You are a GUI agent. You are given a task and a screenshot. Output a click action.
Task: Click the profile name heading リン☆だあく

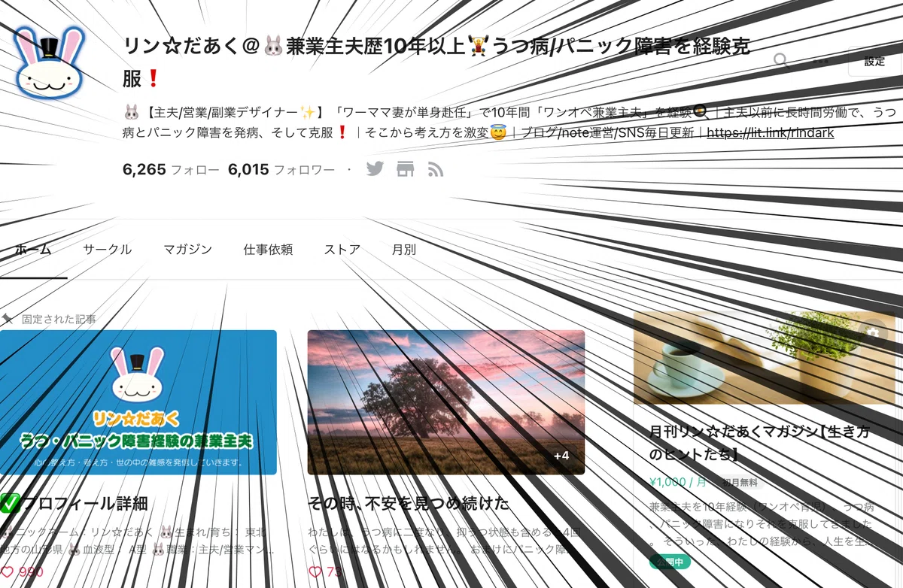[436, 62]
